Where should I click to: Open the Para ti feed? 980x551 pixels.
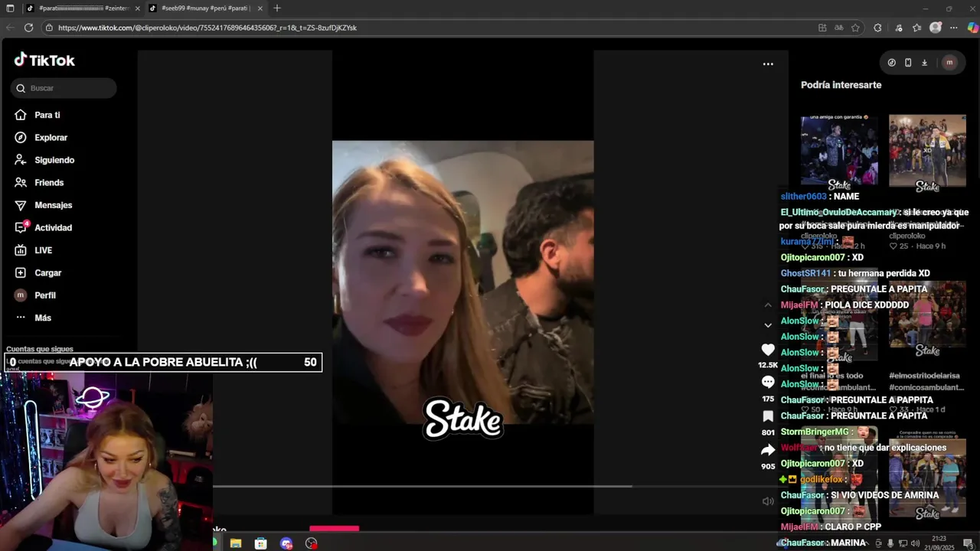click(47, 115)
